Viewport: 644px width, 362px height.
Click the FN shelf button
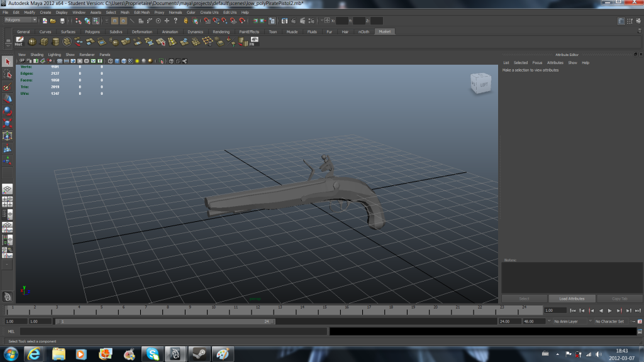[254, 41]
